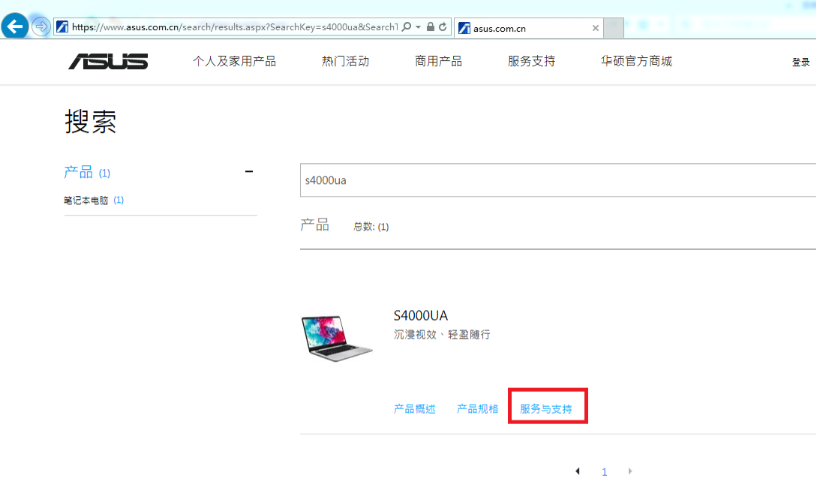Image resolution: width=816 pixels, height=484 pixels.
Task: Click the ASUS logo in header
Action: [x=108, y=62]
